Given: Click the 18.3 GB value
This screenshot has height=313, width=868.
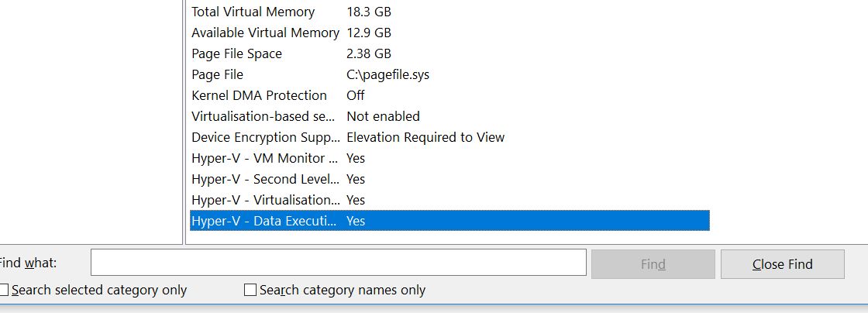Looking at the screenshot, I should (x=369, y=12).
